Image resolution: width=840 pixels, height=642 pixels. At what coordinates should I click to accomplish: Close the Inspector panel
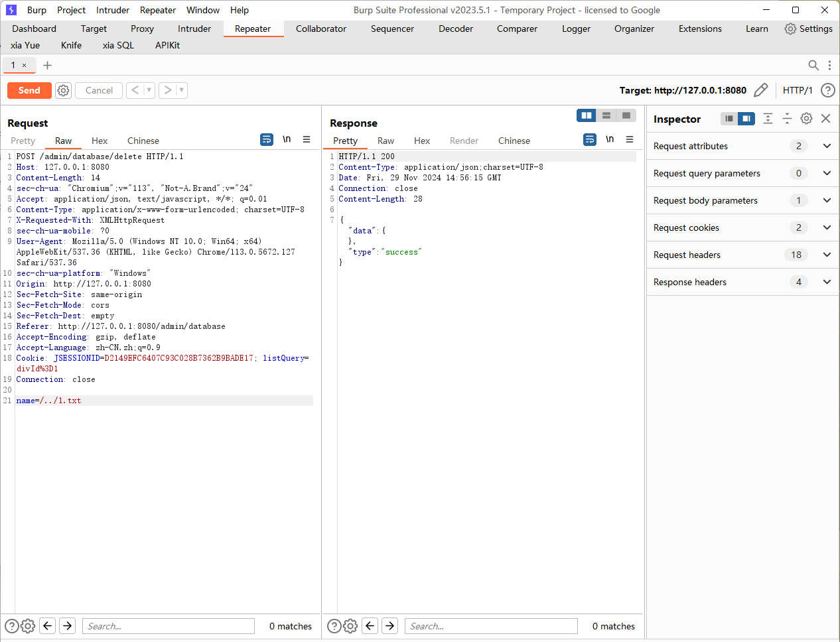coord(826,118)
